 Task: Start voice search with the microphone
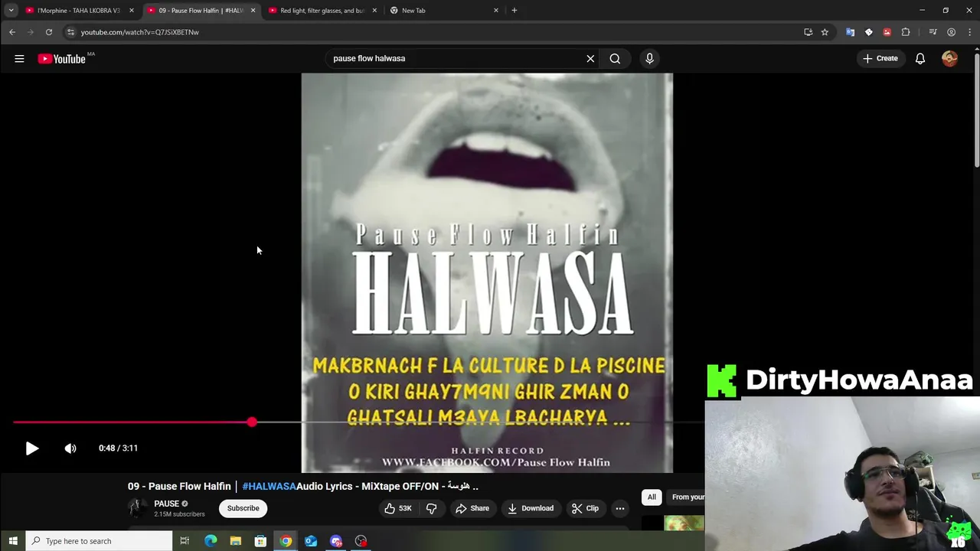(x=649, y=58)
